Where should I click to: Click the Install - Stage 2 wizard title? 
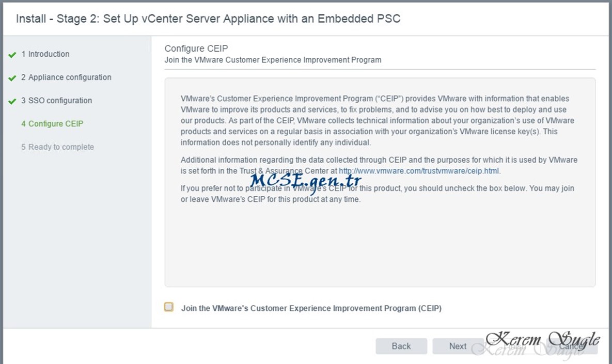pyautogui.click(x=208, y=19)
